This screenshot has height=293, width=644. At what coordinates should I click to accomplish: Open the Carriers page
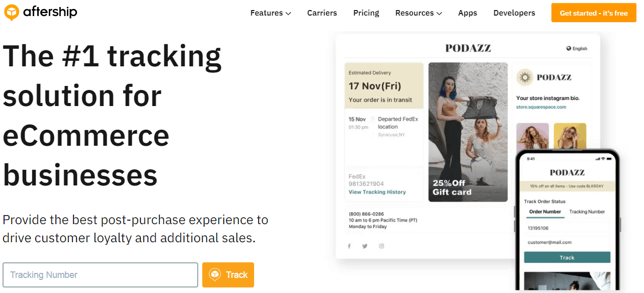pyautogui.click(x=322, y=13)
